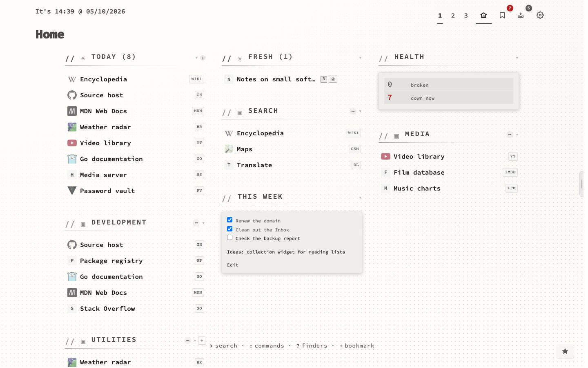Image resolution: width=588 pixels, height=368 pixels.
Task: Click the side panel handle on right edge
Action: point(582,184)
